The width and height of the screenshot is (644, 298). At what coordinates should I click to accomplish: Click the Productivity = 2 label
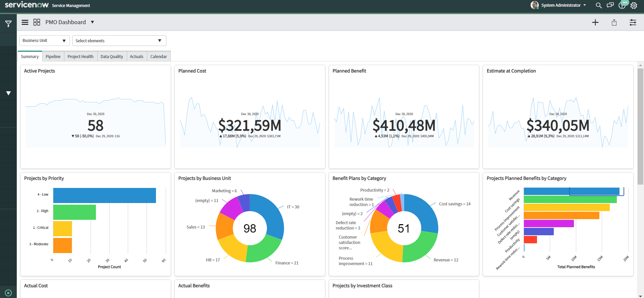375,190
